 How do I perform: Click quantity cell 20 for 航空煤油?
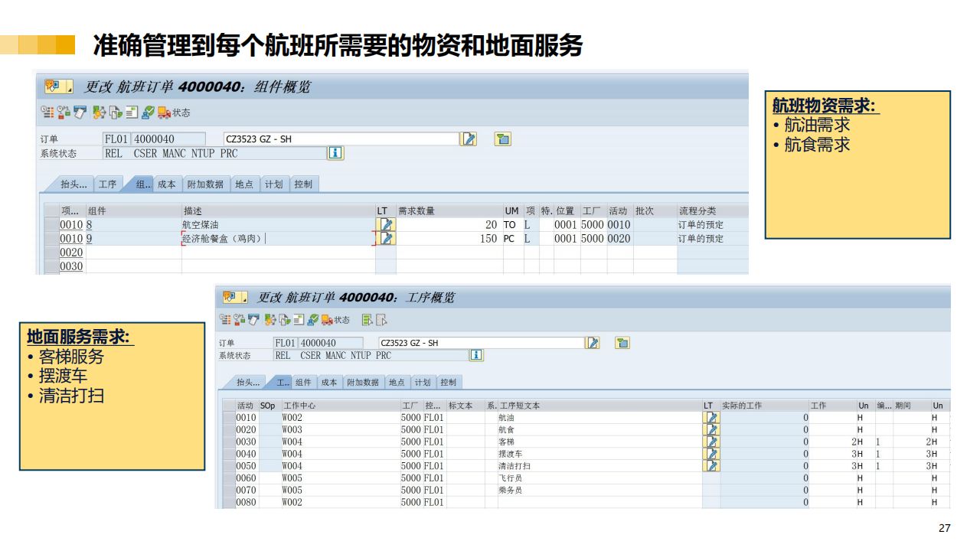coord(449,225)
